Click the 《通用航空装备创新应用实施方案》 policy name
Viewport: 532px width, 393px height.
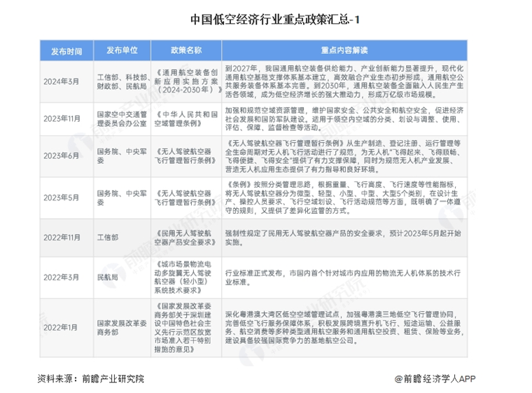185,82
